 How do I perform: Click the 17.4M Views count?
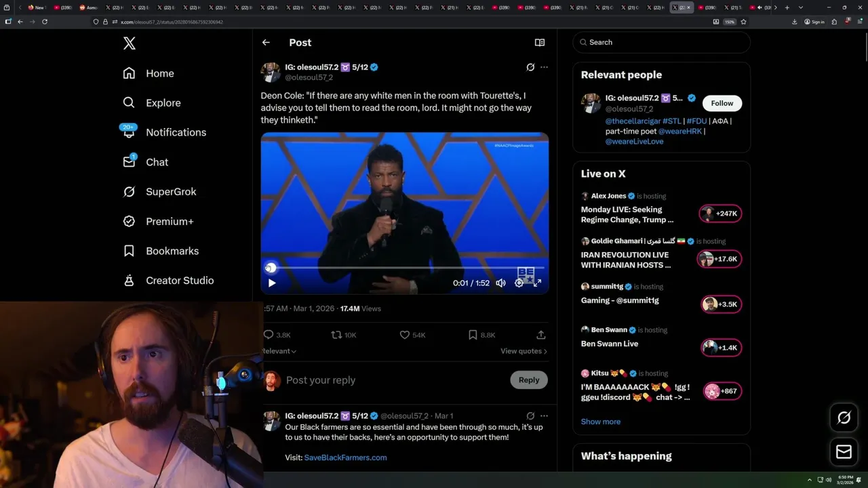pos(360,308)
